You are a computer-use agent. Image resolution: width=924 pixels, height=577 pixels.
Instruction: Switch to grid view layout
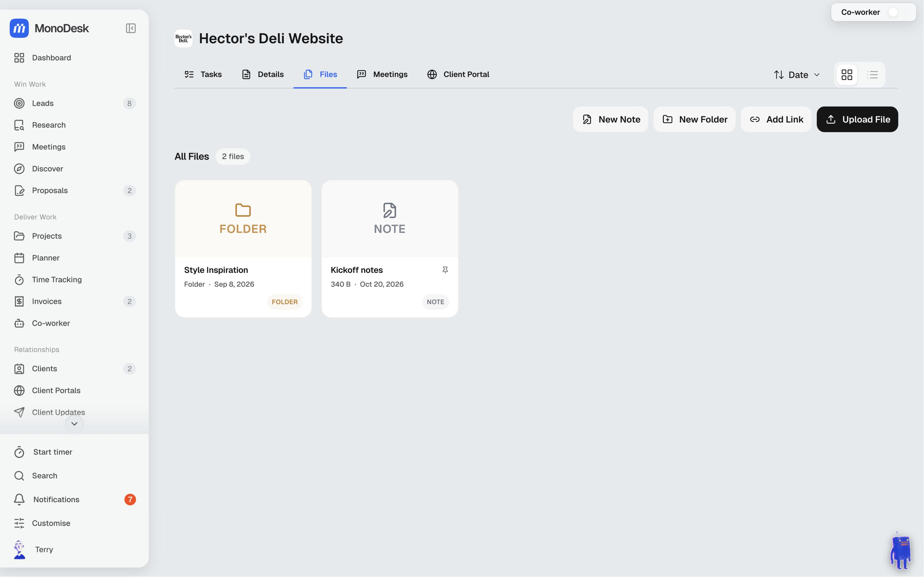pos(846,75)
